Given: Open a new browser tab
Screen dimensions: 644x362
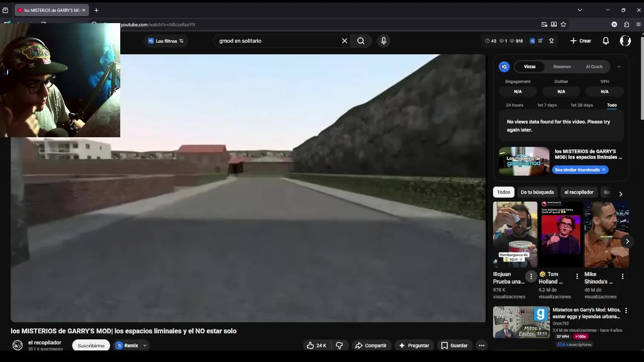Looking at the screenshot, I should pyautogui.click(x=96, y=10).
